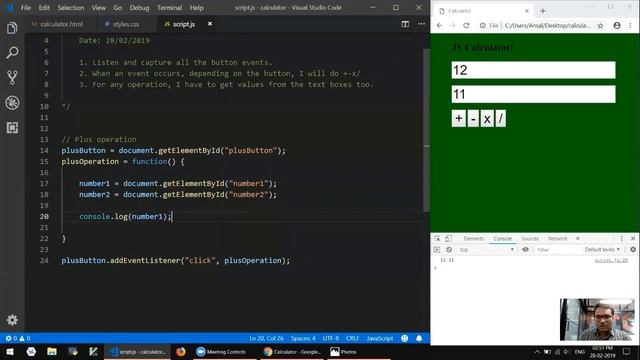Open the Debug view in the activity bar
This screenshot has height=360, width=640.
pos(12,102)
